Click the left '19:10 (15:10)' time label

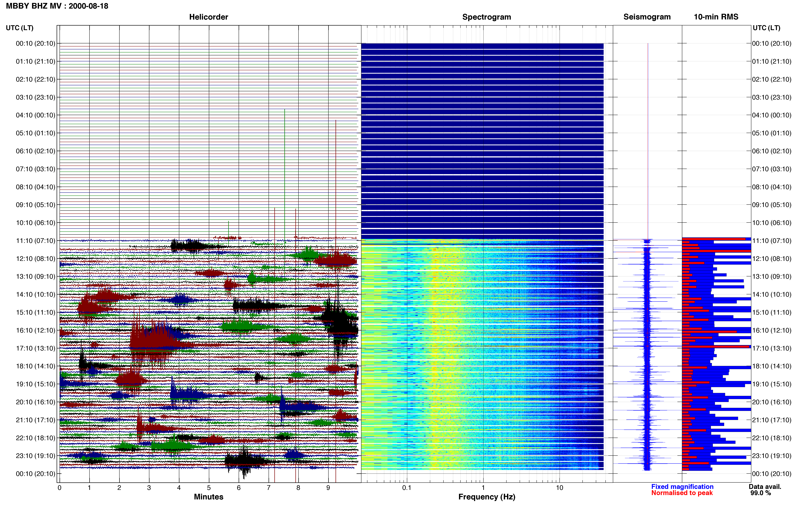tap(36, 384)
